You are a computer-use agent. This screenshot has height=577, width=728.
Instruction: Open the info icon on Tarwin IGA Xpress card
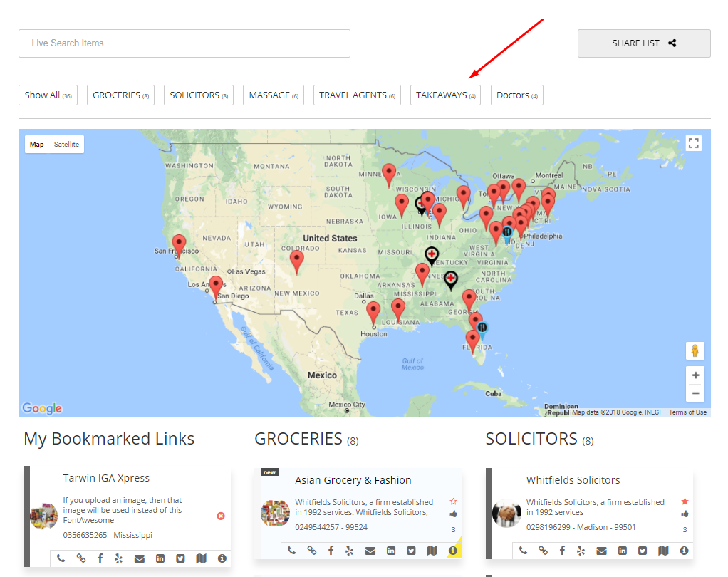(x=222, y=558)
